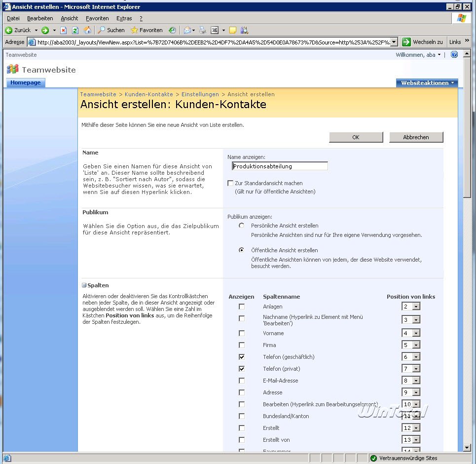Go to browser Home icon
476x464 pixels.
87,30
